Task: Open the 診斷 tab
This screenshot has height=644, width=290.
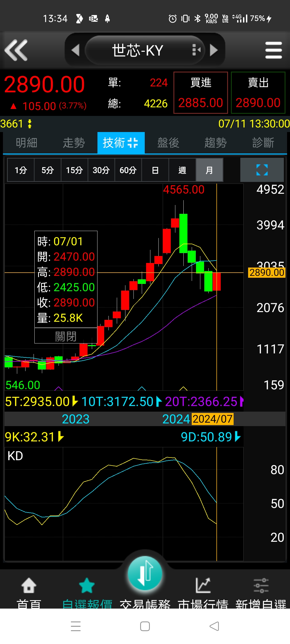Action: point(263,143)
